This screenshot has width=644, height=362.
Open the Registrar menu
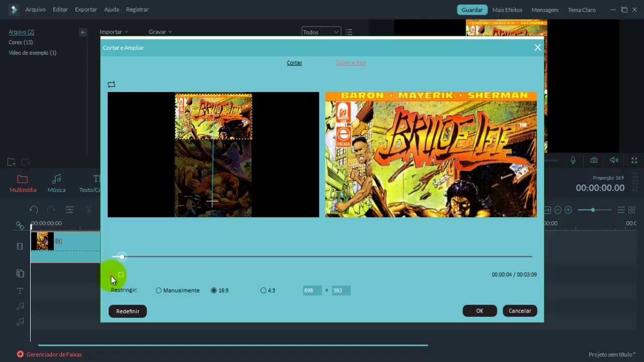click(x=137, y=10)
